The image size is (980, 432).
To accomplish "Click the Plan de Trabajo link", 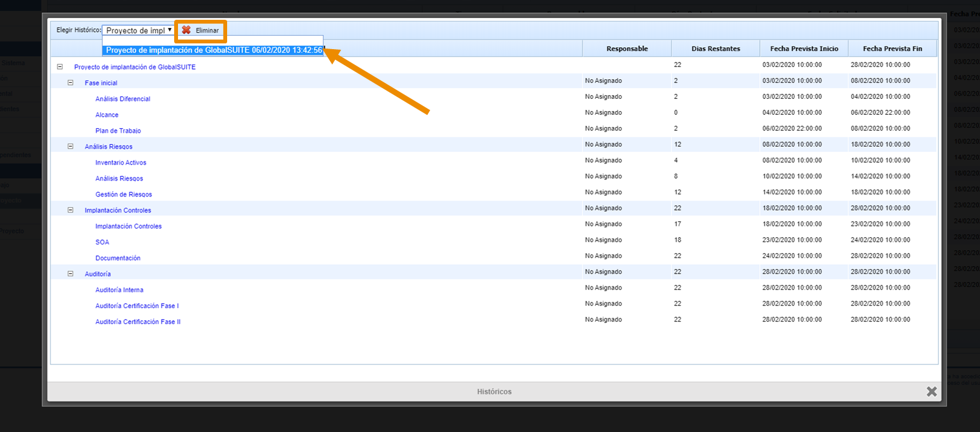I will click(x=118, y=131).
